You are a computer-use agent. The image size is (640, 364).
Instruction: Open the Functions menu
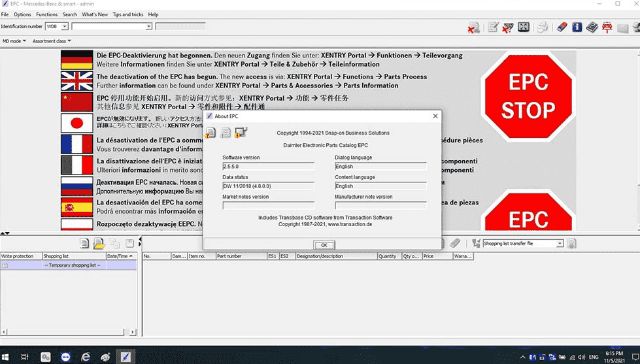tap(47, 14)
